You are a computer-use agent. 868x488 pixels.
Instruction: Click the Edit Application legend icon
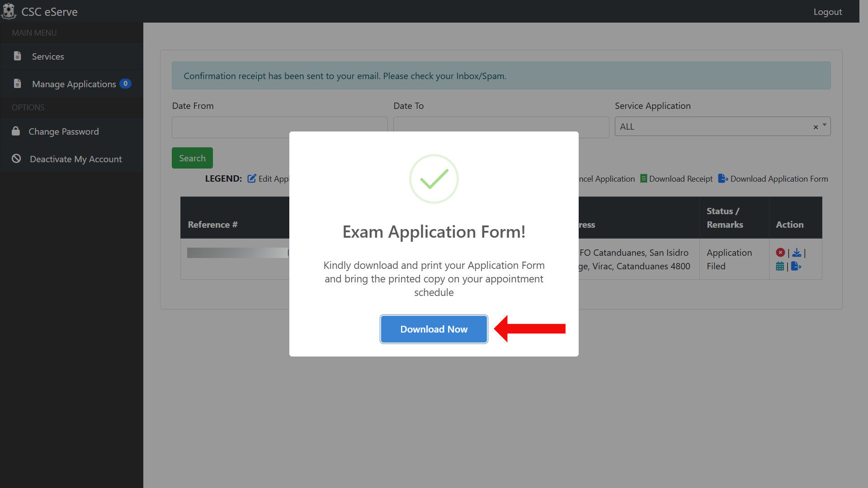[x=252, y=178]
